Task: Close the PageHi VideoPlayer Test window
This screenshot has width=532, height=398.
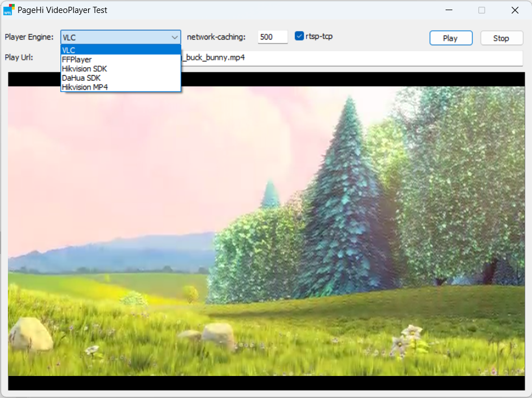Action: 514,10
